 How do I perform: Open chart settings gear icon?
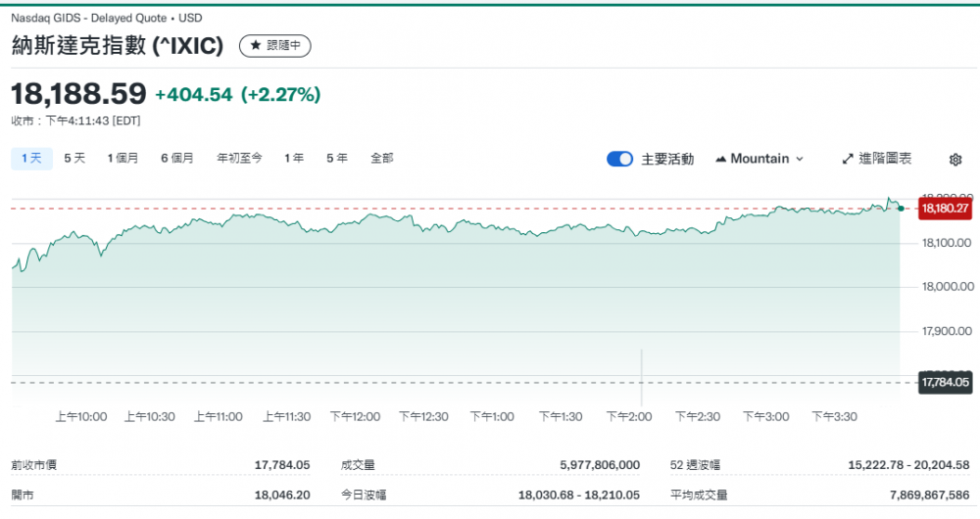(955, 160)
